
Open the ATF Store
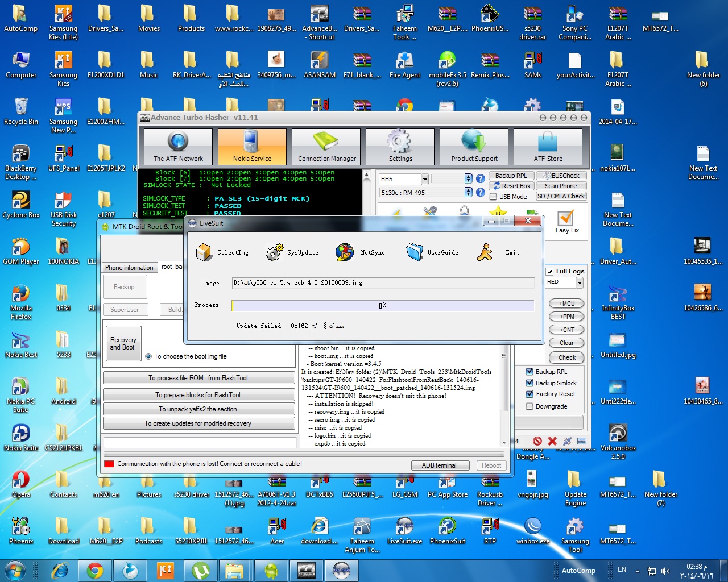[x=548, y=147]
